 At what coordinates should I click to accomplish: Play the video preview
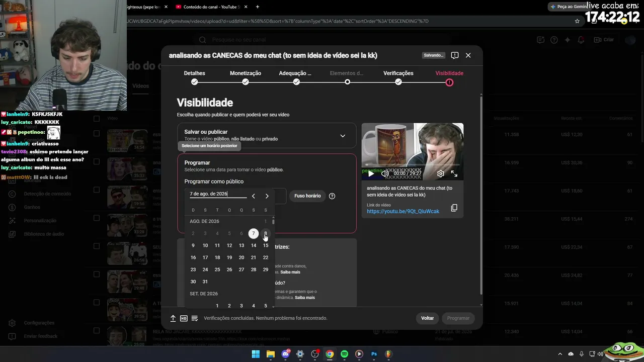[x=371, y=173]
